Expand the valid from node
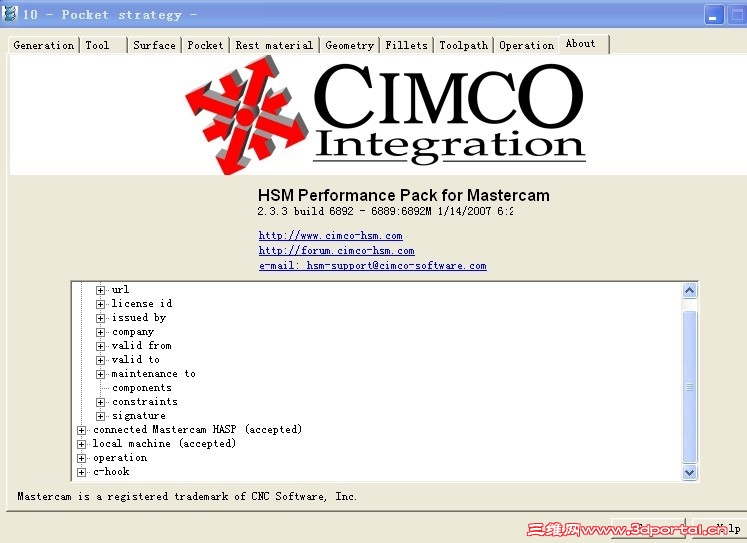Screen dimensions: 747x543 [x=100, y=346]
